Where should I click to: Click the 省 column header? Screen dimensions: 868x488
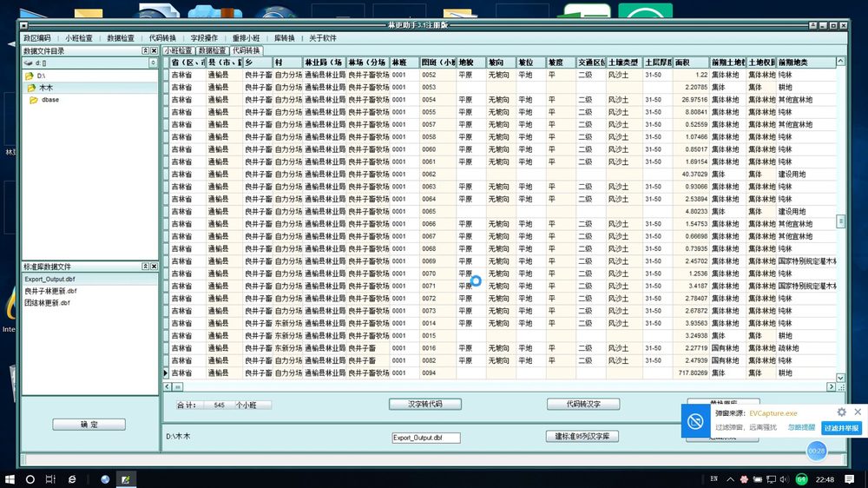(187, 62)
